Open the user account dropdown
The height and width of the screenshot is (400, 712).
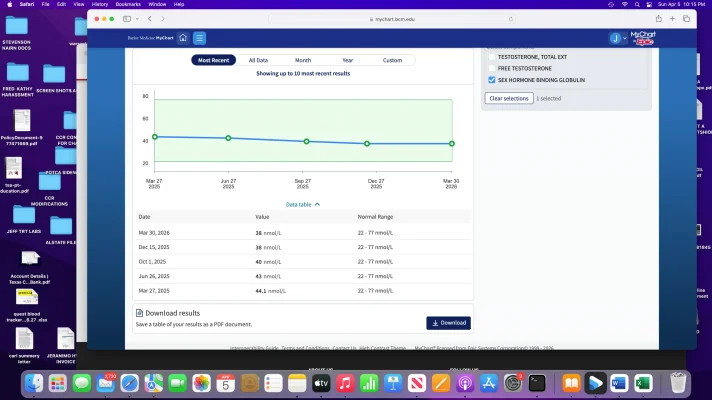pos(619,38)
